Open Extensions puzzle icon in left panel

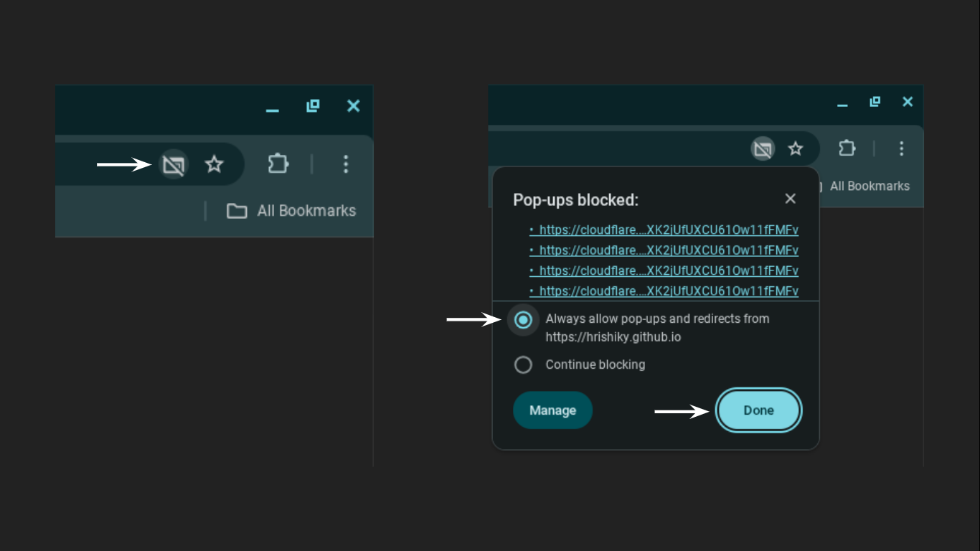pyautogui.click(x=278, y=164)
